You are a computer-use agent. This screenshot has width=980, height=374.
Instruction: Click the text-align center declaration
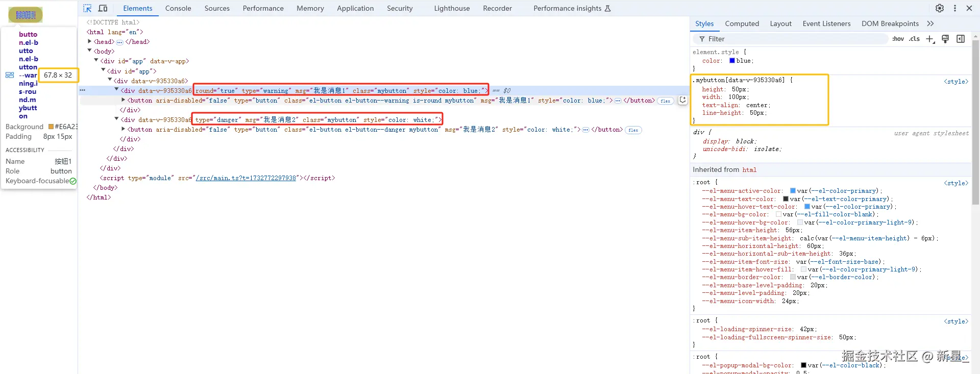click(x=736, y=105)
